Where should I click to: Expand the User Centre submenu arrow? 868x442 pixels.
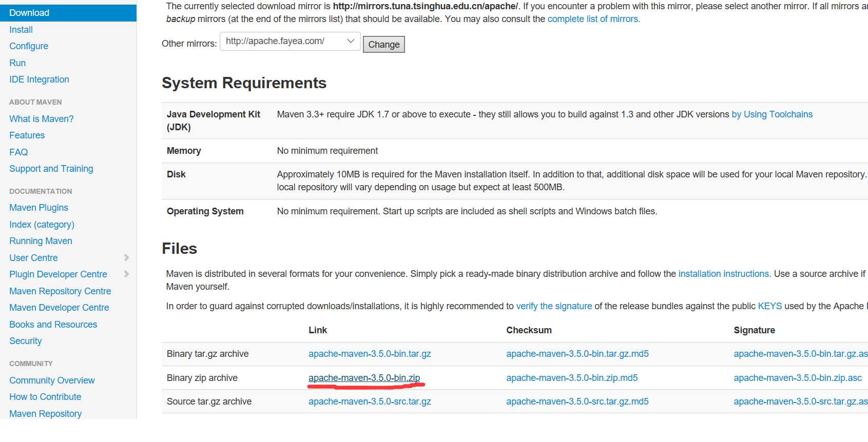tap(126, 257)
